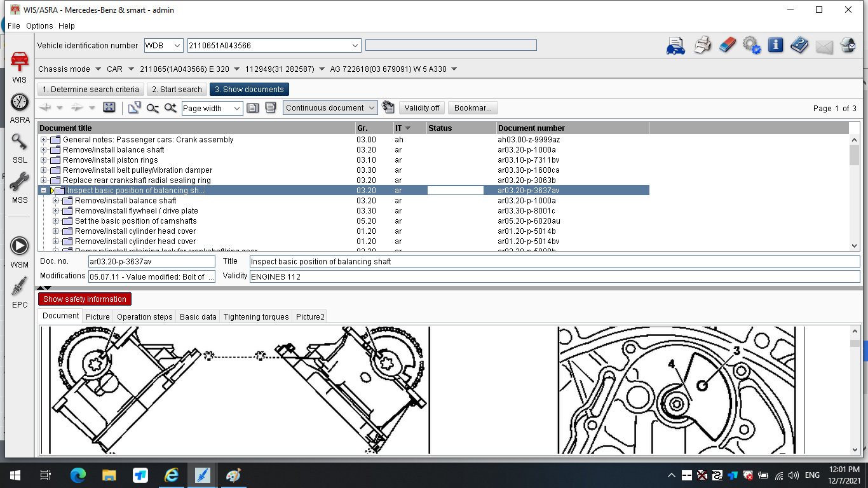Click the printer icon
The height and width of the screenshot is (488, 868).
(x=702, y=46)
